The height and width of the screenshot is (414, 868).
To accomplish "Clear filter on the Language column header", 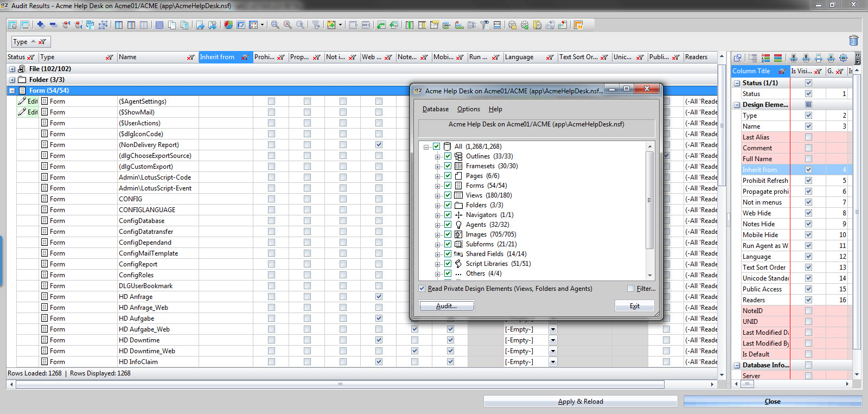I will pos(550,57).
